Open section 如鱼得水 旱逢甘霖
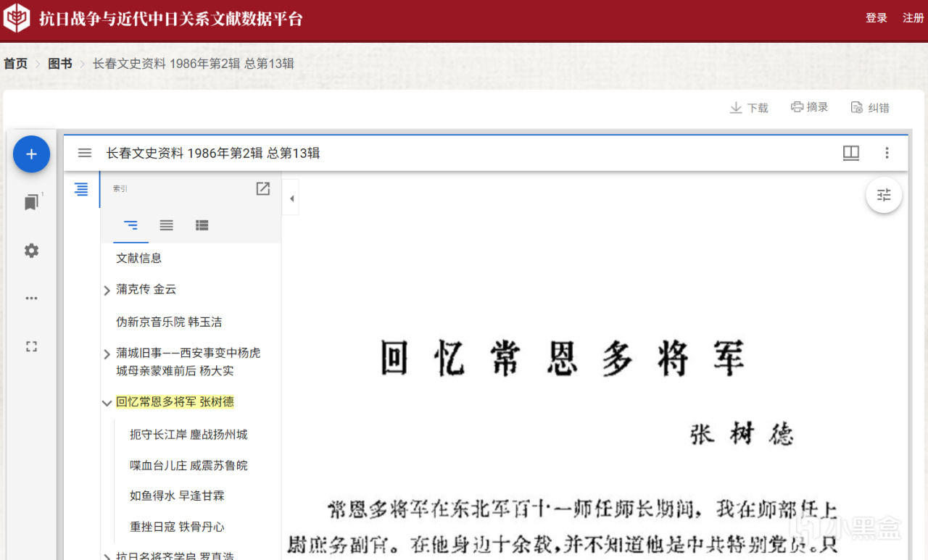The image size is (928, 560). tap(177, 496)
